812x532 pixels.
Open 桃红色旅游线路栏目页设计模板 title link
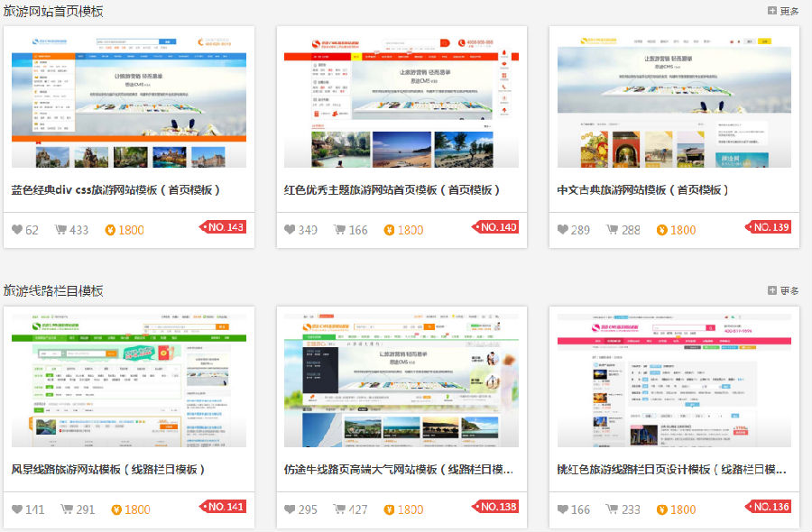pyautogui.click(x=672, y=469)
